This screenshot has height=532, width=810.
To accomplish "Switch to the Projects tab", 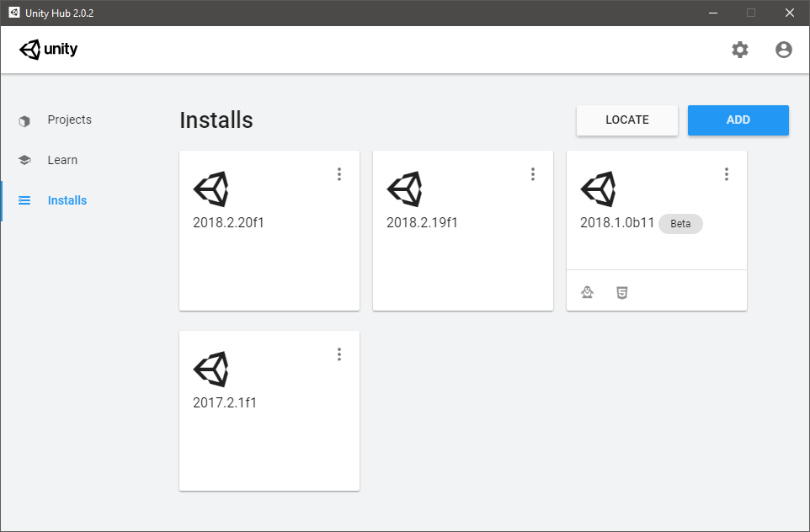I will coord(69,120).
